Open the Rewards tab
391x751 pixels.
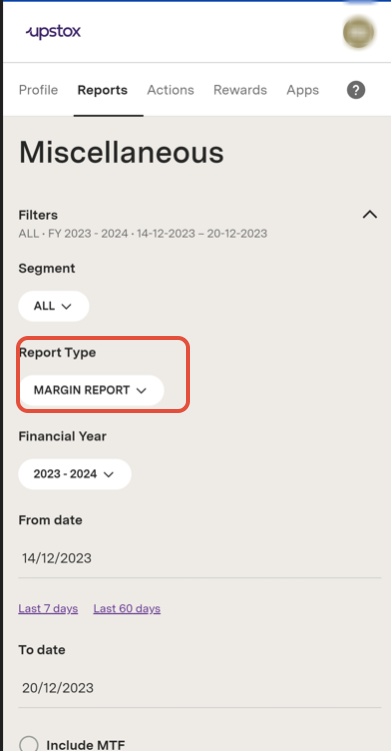pyautogui.click(x=240, y=90)
